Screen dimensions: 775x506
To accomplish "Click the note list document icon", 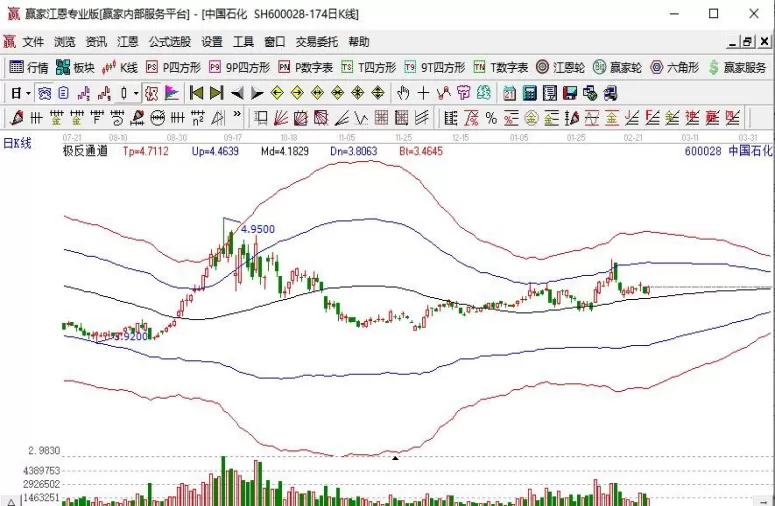I will click(550, 93).
